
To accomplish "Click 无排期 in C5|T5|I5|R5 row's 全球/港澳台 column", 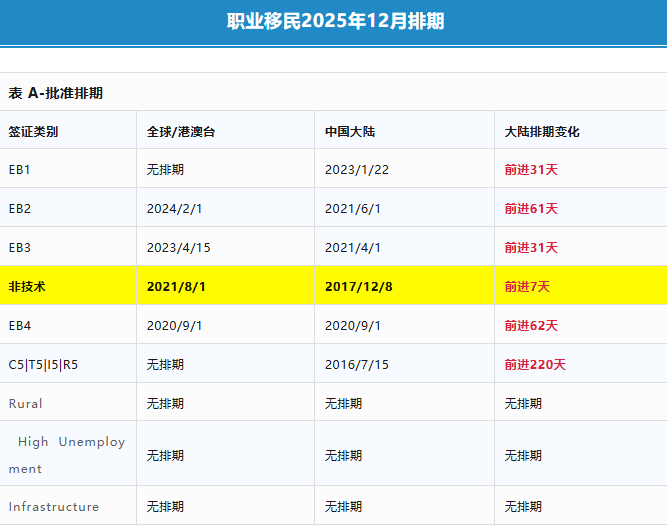I will [165, 365].
